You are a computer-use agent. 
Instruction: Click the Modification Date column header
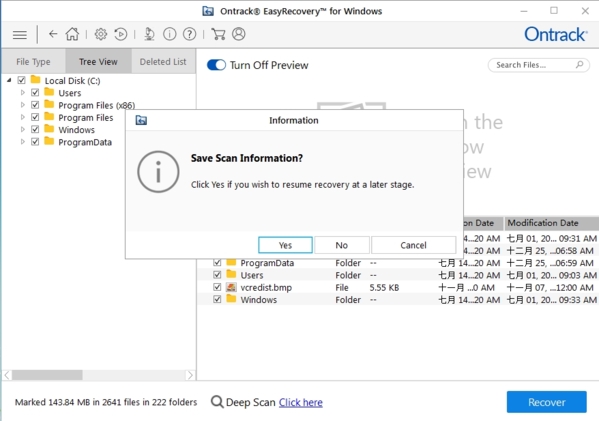(551, 223)
